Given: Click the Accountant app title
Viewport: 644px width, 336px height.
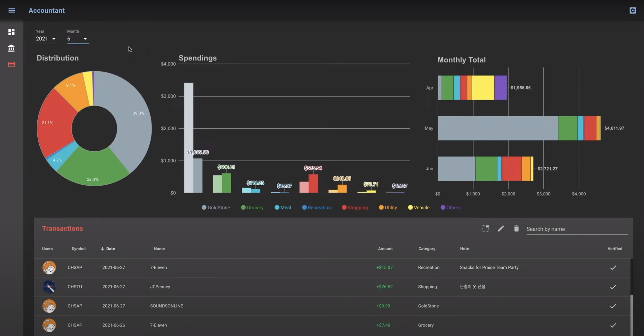Looking at the screenshot, I should tap(47, 11).
